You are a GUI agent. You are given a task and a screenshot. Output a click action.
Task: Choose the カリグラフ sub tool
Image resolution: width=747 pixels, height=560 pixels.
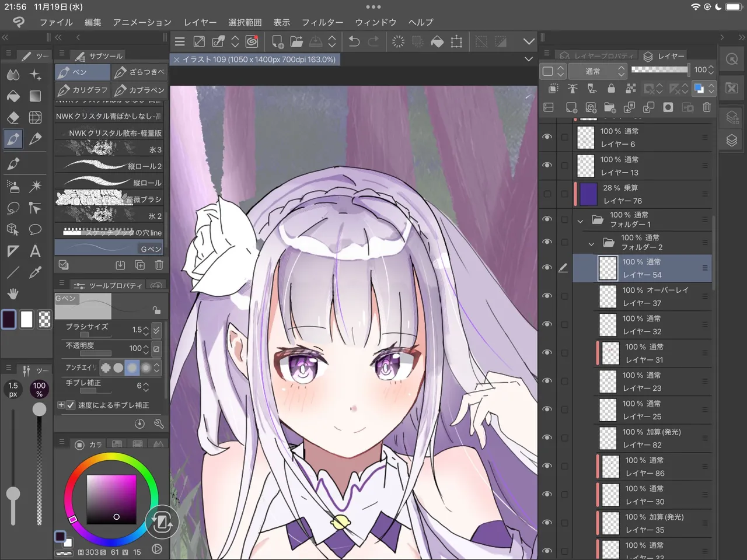[83, 90]
